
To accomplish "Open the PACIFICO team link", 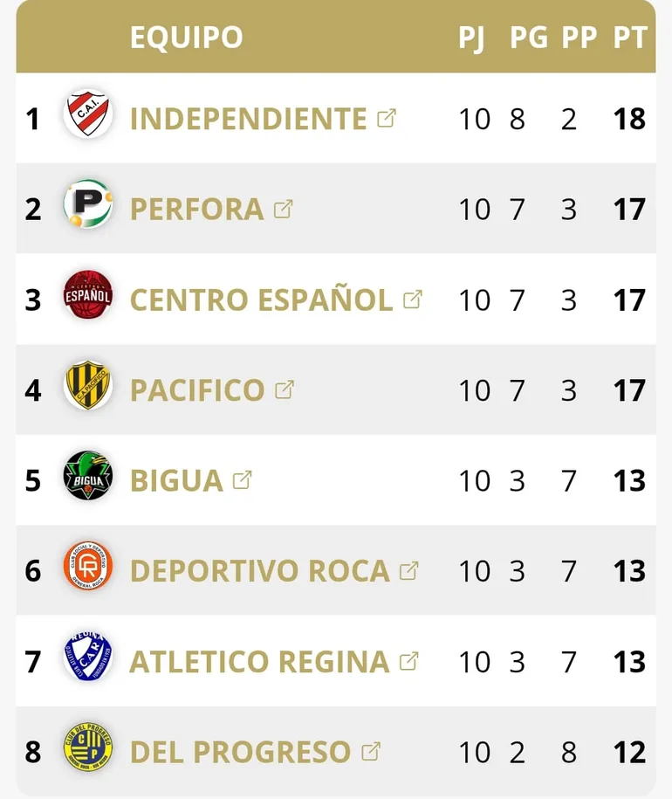I will (196, 390).
